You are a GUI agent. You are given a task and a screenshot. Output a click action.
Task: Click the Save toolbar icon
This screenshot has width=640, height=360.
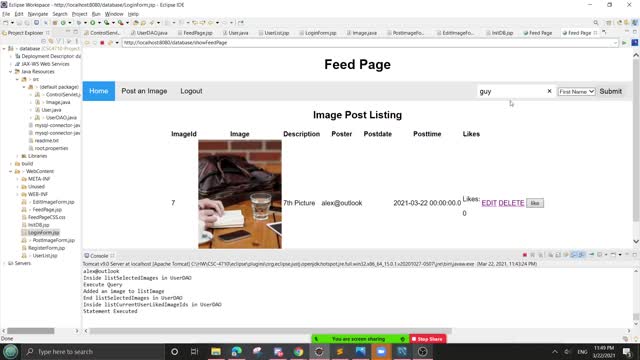(19, 22)
